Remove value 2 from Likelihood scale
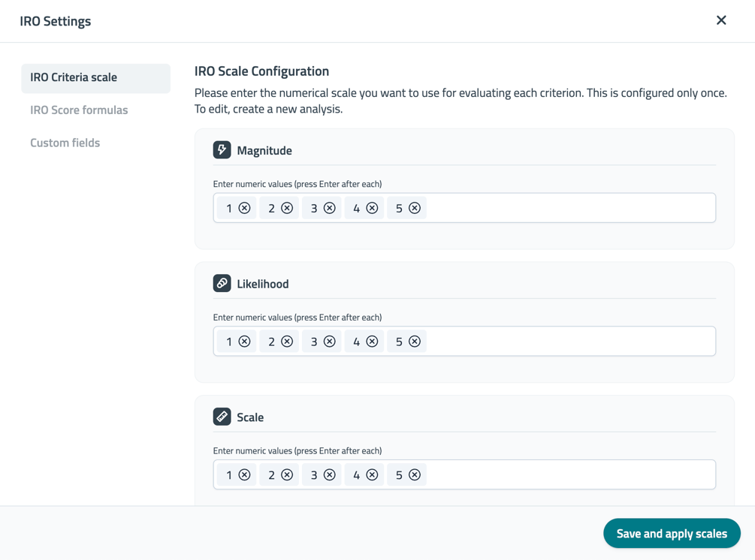Viewport: 755px width, 560px height. pyautogui.click(x=287, y=341)
